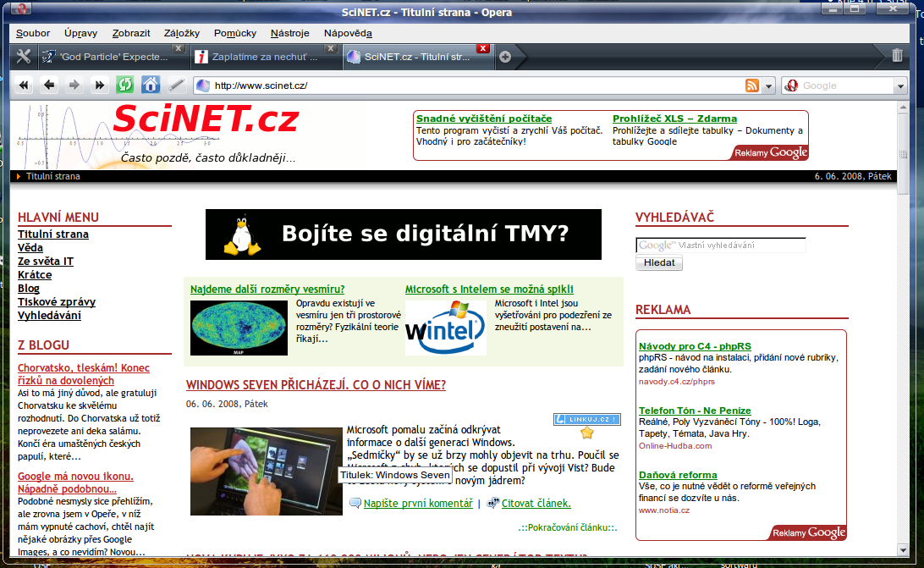Click 'Napište první komentář' link

[x=418, y=503]
